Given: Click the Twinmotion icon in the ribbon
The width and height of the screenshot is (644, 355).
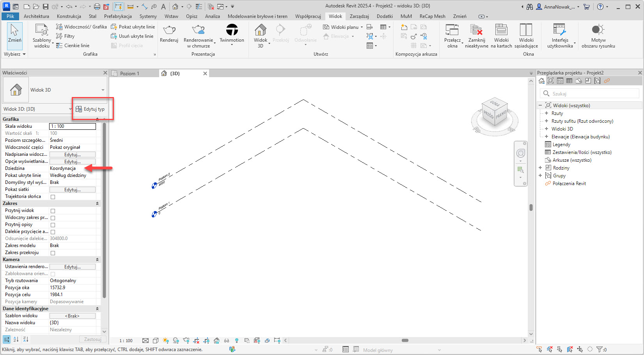Looking at the screenshot, I should [x=232, y=30].
